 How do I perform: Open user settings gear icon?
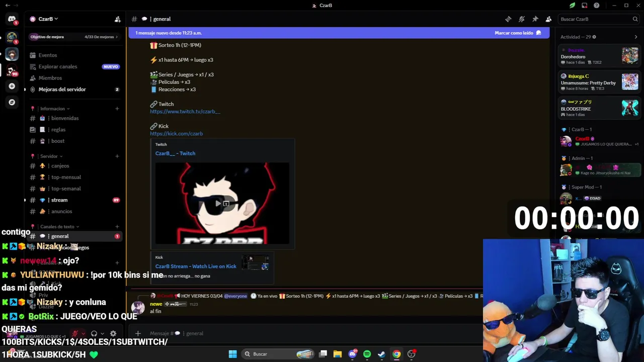[113, 333]
